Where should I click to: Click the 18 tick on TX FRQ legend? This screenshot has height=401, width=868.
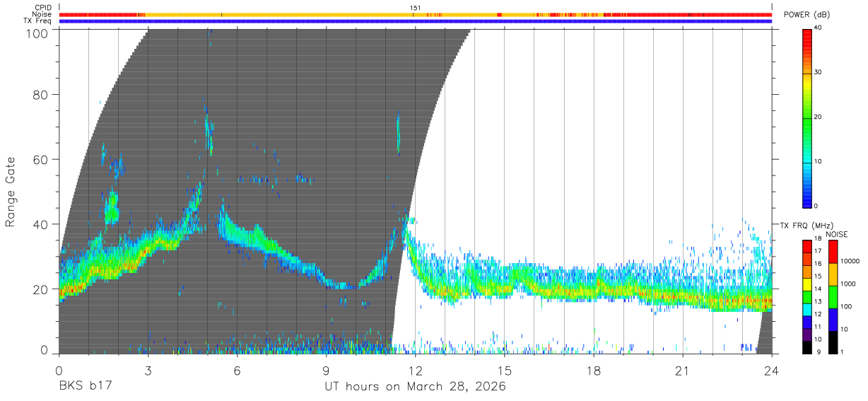point(819,238)
